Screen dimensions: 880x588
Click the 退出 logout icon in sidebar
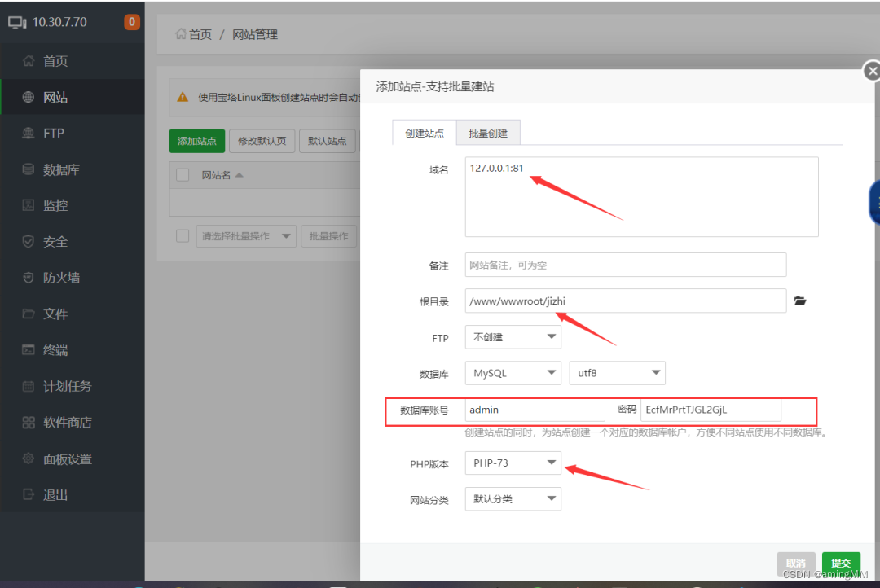tap(29, 494)
